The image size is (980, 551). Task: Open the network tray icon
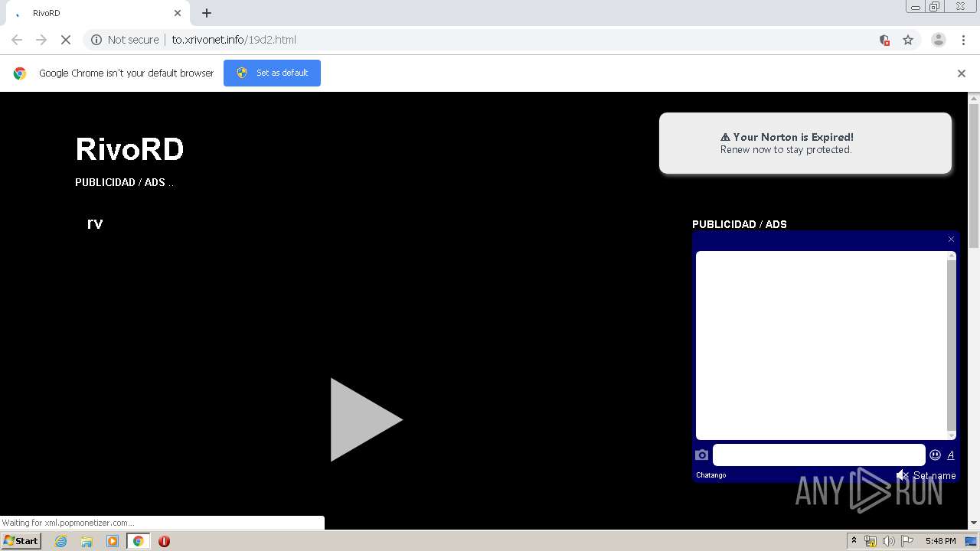click(x=871, y=541)
